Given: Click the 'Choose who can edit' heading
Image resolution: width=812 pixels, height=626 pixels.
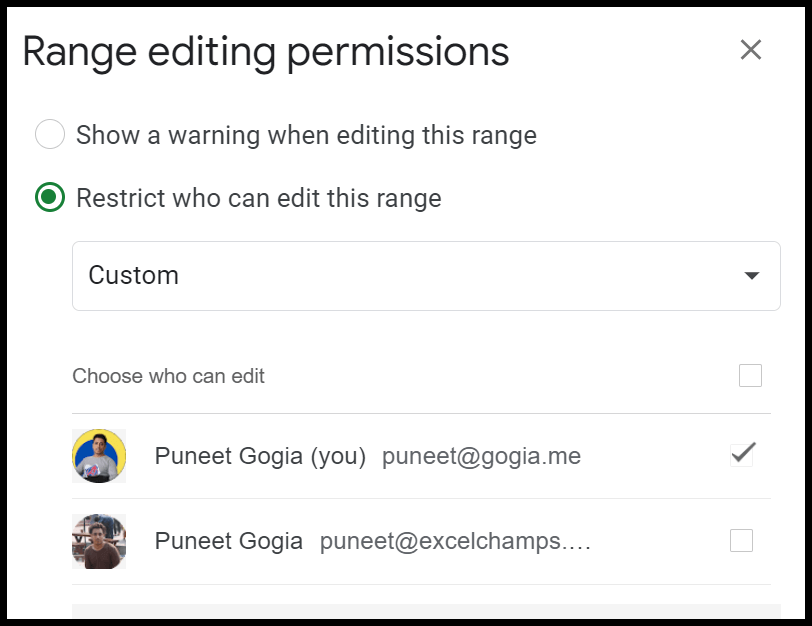Looking at the screenshot, I should point(168,376).
